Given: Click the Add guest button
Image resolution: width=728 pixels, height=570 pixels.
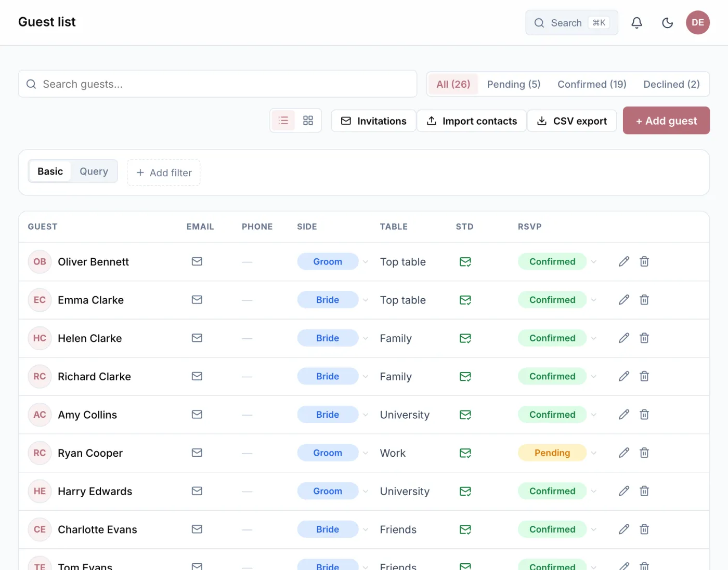Looking at the screenshot, I should [x=666, y=121].
